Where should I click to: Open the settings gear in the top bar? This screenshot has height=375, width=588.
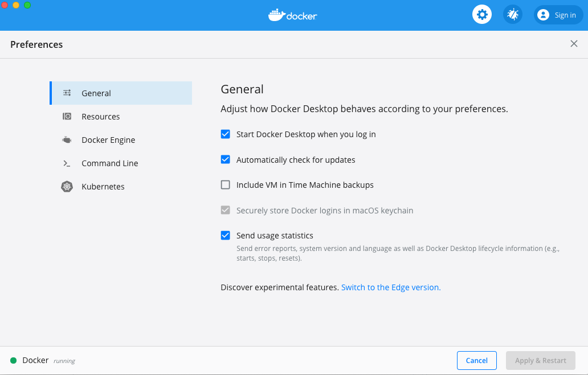[x=481, y=14]
